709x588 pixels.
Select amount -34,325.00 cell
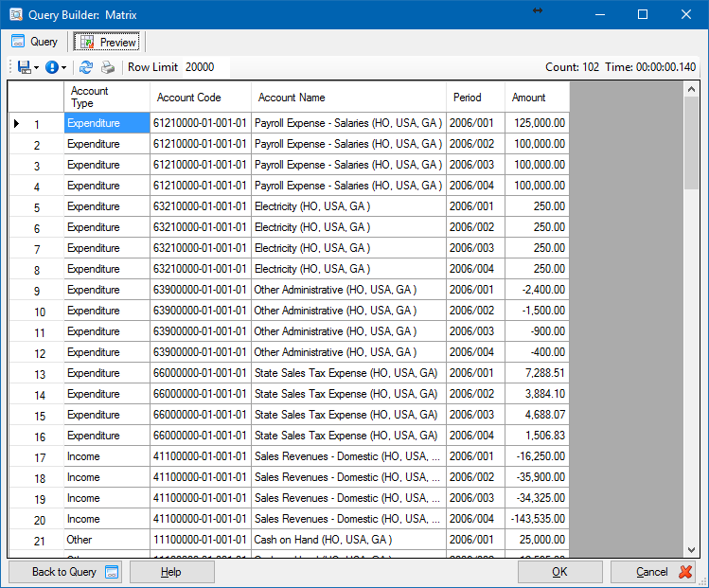click(537, 497)
